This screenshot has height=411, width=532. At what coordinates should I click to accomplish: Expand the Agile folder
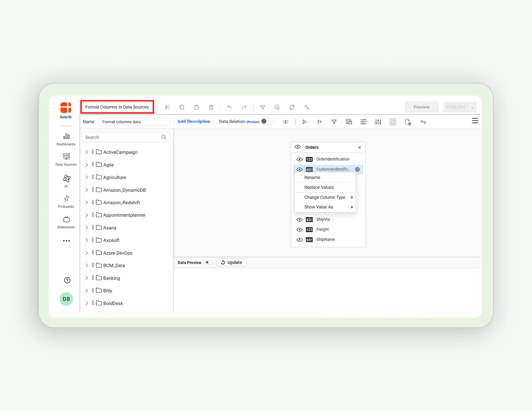(x=87, y=165)
